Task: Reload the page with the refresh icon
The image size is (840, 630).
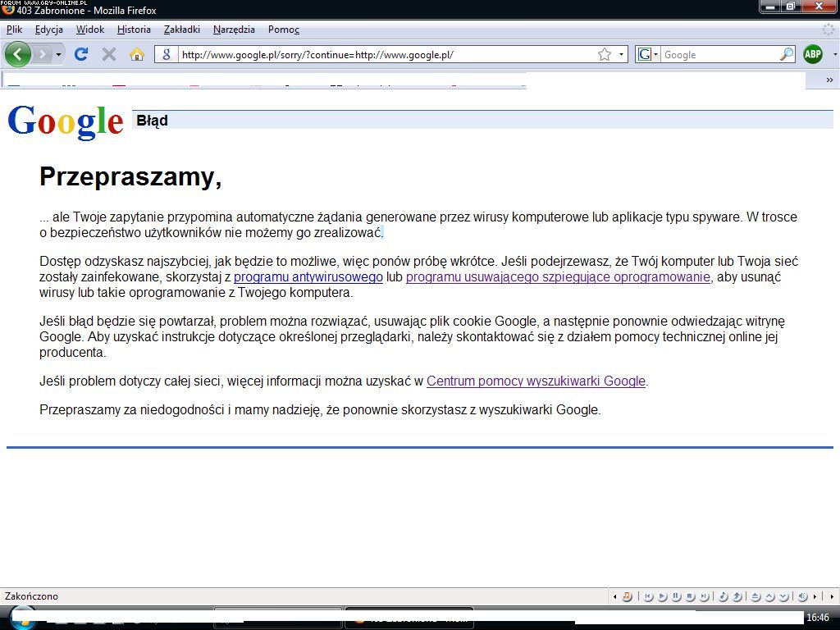Action: point(81,54)
